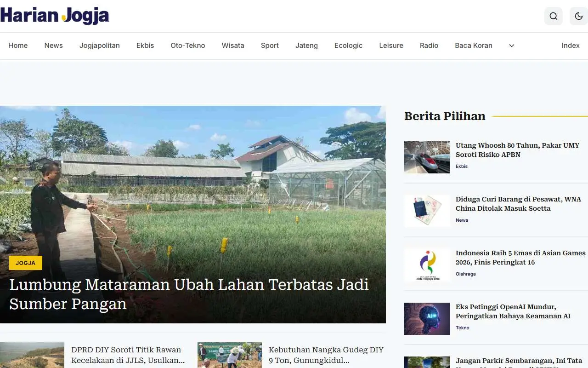Click the Tekno category label
Viewport: 588px width, 368px height.
pos(463,328)
